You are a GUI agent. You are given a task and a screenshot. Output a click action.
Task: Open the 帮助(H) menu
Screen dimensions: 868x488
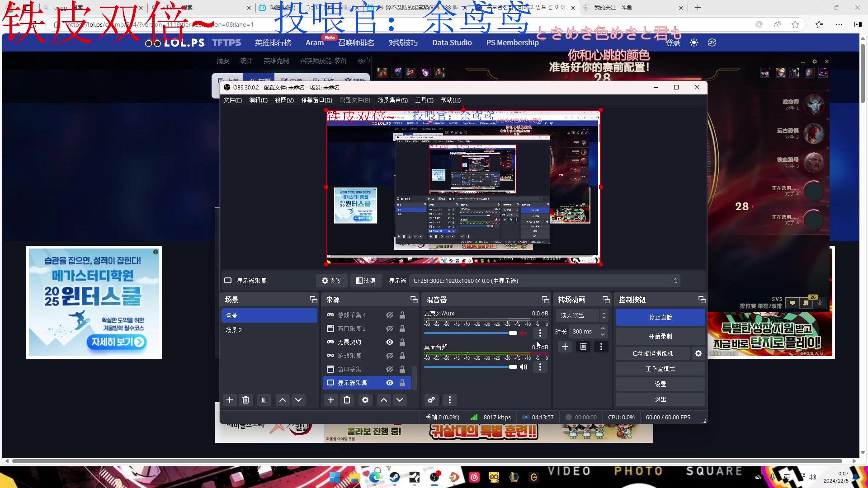click(451, 100)
